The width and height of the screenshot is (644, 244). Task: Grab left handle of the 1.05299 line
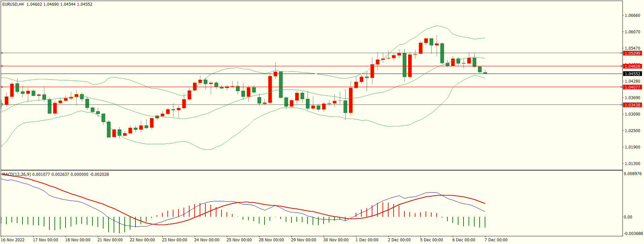point(2,53)
